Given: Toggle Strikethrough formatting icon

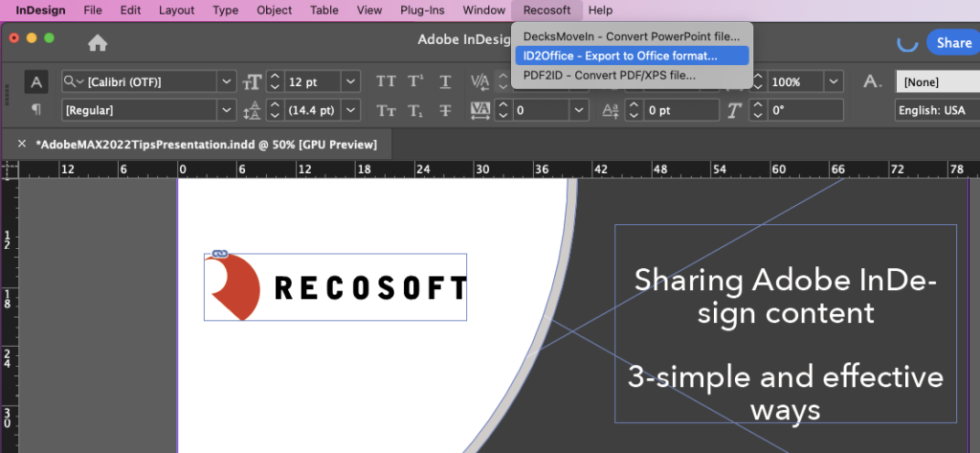Looking at the screenshot, I should click(445, 111).
